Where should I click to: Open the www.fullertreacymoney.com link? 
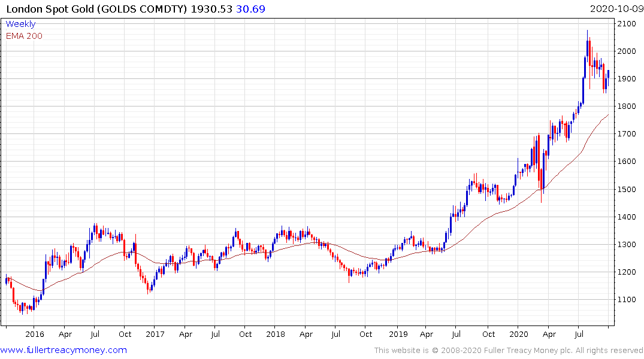pyautogui.click(x=64, y=350)
